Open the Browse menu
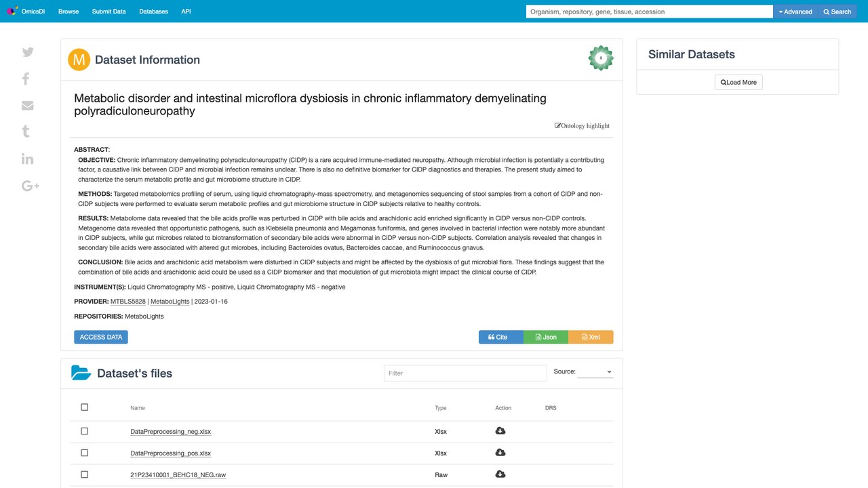Image resolution: width=868 pixels, height=488 pixels. click(x=68, y=12)
